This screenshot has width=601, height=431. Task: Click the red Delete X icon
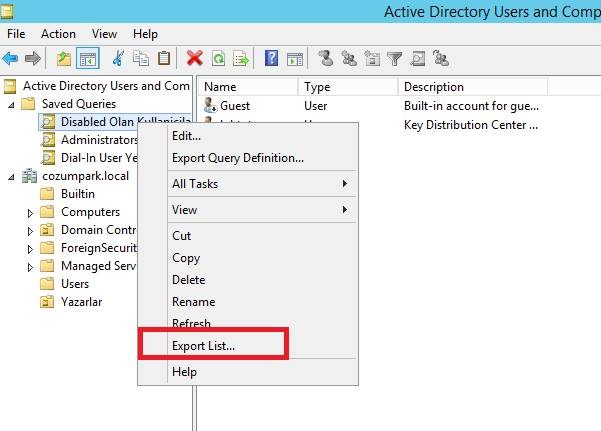pos(195,59)
